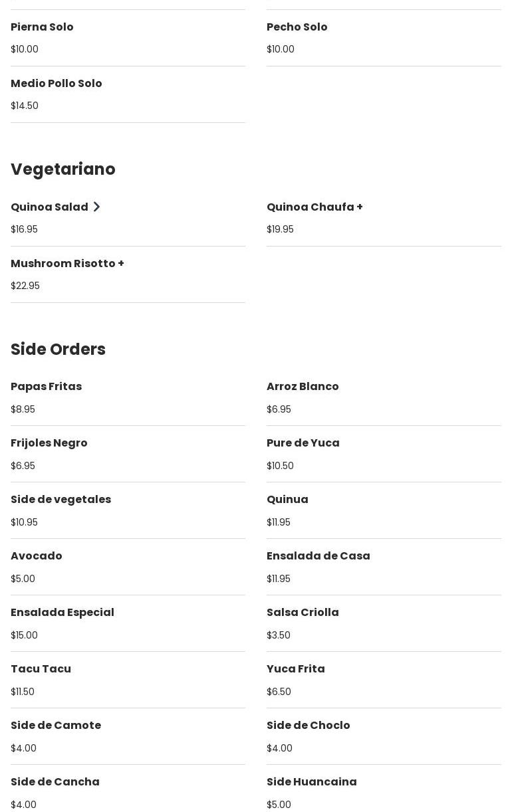Screen dimensions: 512x812
Task: Choose the Pecho Solo item
Action: [x=297, y=27]
